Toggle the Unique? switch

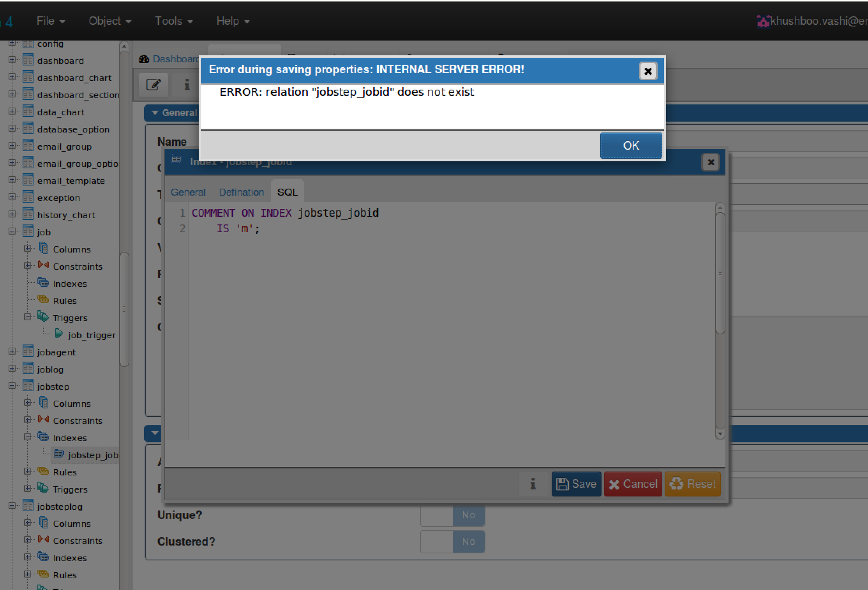click(452, 515)
